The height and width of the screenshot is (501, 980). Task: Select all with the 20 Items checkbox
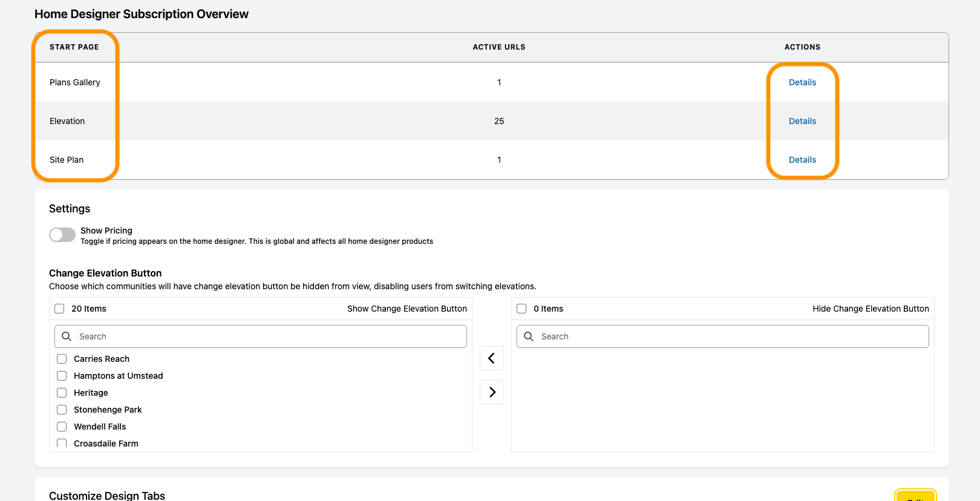[x=59, y=309]
